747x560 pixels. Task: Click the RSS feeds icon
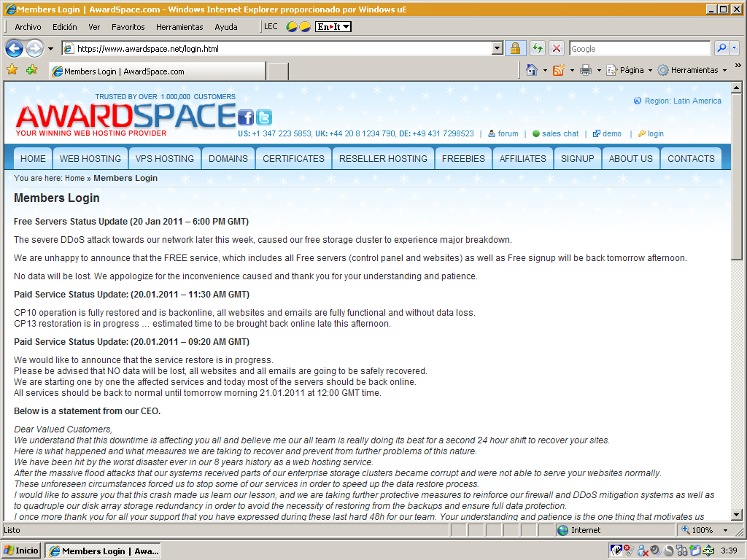pyautogui.click(x=558, y=70)
